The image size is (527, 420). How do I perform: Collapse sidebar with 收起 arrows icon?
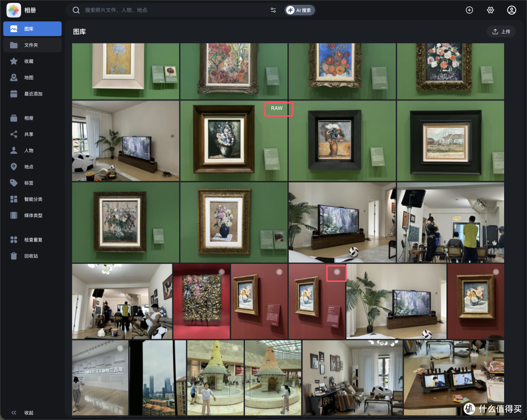point(14,413)
